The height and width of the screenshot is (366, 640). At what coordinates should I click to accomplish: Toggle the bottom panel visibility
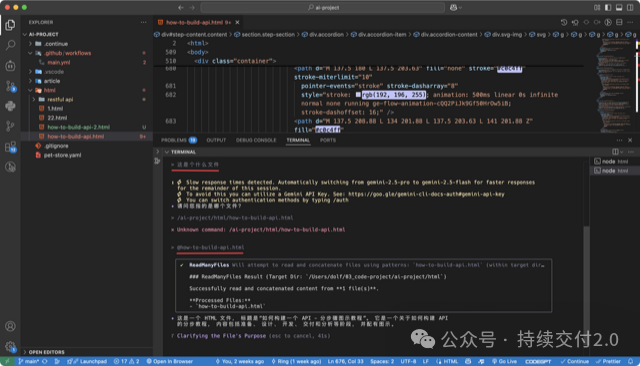(619, 7)
